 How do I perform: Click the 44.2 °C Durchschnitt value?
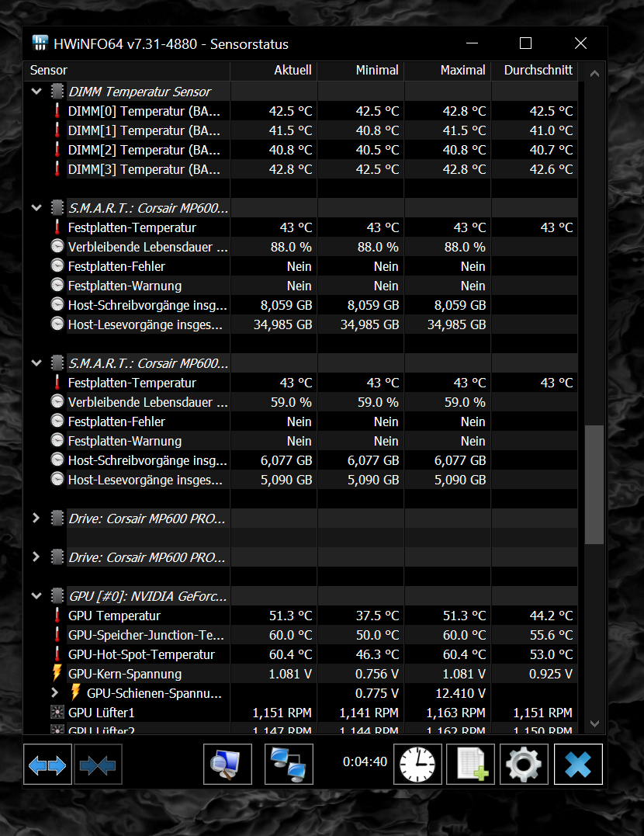point(551,616)
